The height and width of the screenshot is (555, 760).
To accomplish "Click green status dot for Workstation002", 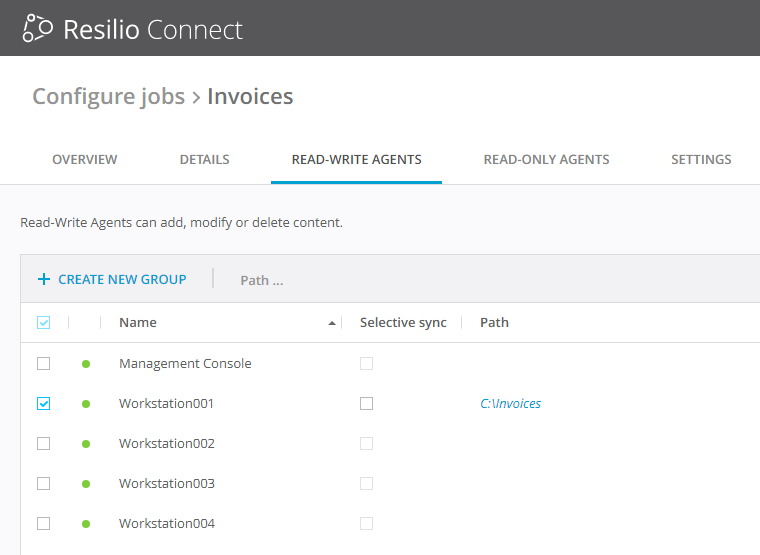I will point(86,444).
